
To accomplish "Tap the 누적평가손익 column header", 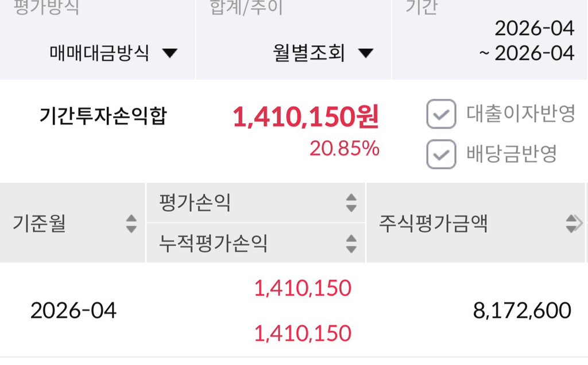I will point(214,243).
